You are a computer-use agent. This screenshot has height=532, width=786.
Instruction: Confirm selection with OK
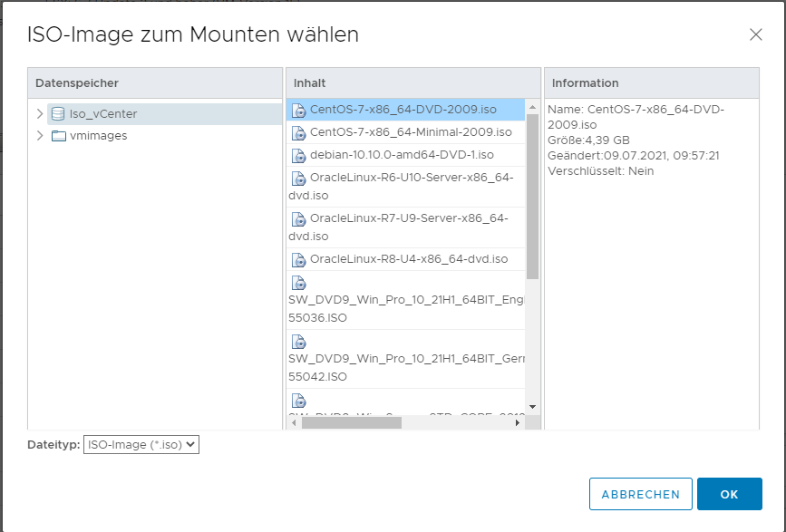[x=730, y=494]
